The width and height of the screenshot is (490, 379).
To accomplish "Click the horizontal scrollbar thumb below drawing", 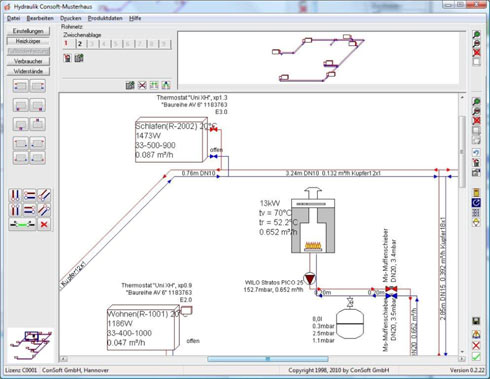I will 268,359.
